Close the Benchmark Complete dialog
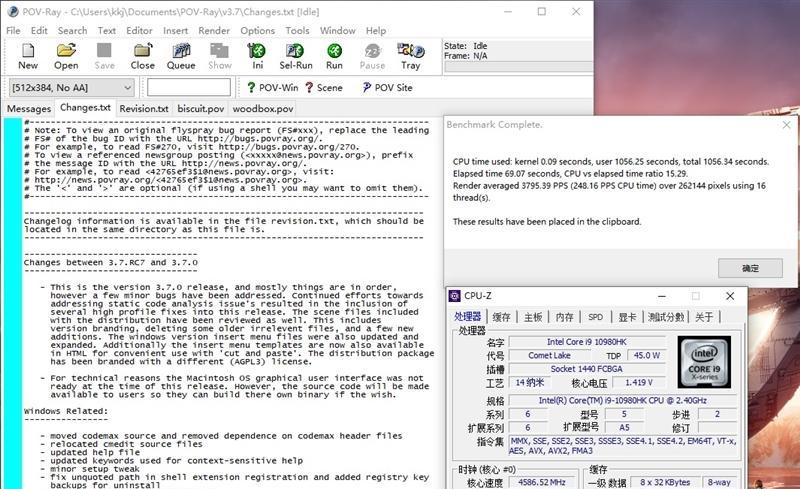The height and width of the screenshot is (489, 800). click(786, 125)
